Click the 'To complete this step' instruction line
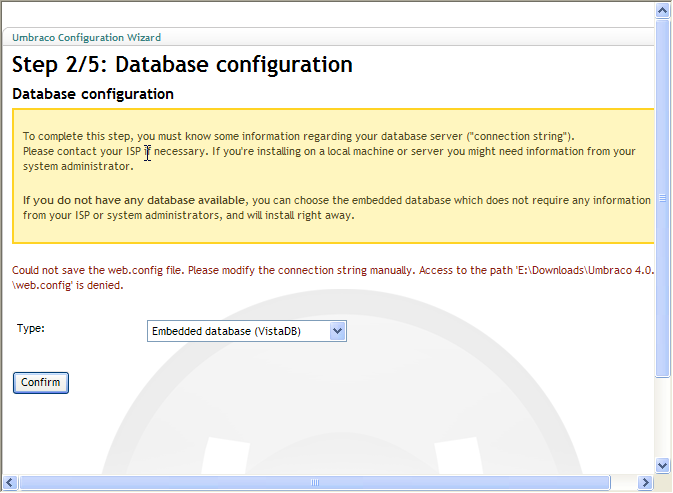The height and width of the screenshot is (493, 673). tap(298, 136)
